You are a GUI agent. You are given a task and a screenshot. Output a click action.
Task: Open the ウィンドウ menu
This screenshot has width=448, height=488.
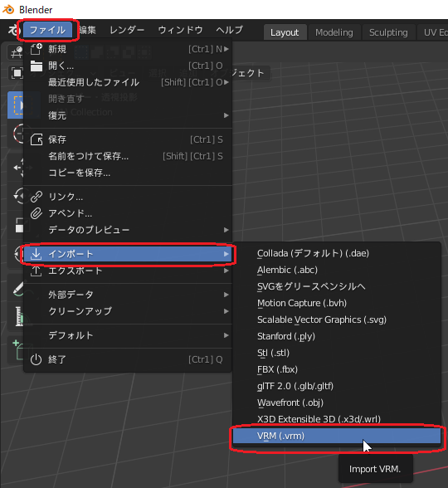[181, 30]
